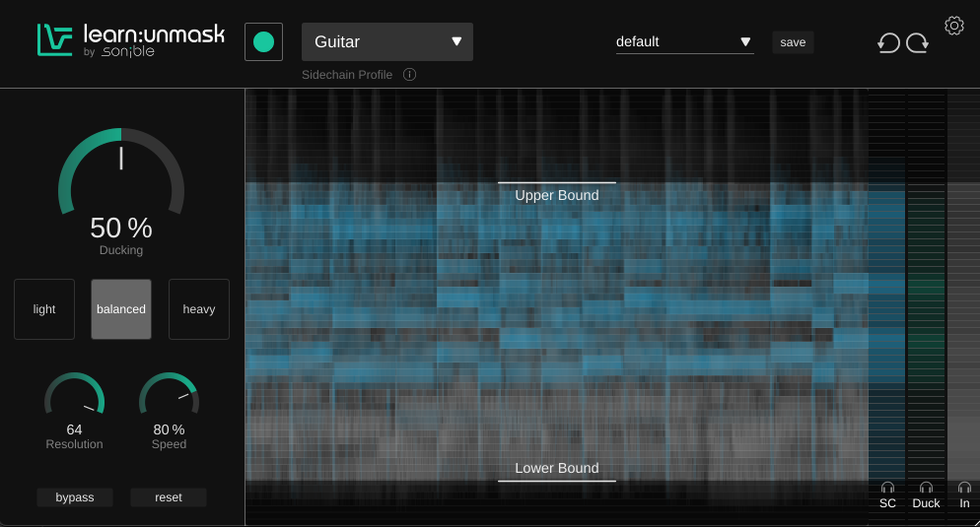The height and width of the screenshot is (527, 980).
Task: Open the default preset dropdown
Action: point(684,42)
